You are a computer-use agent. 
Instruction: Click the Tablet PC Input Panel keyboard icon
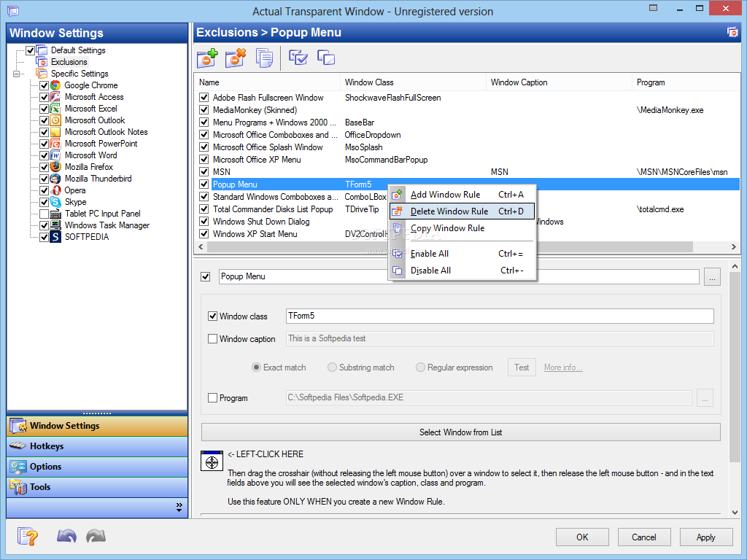(55, 214)
